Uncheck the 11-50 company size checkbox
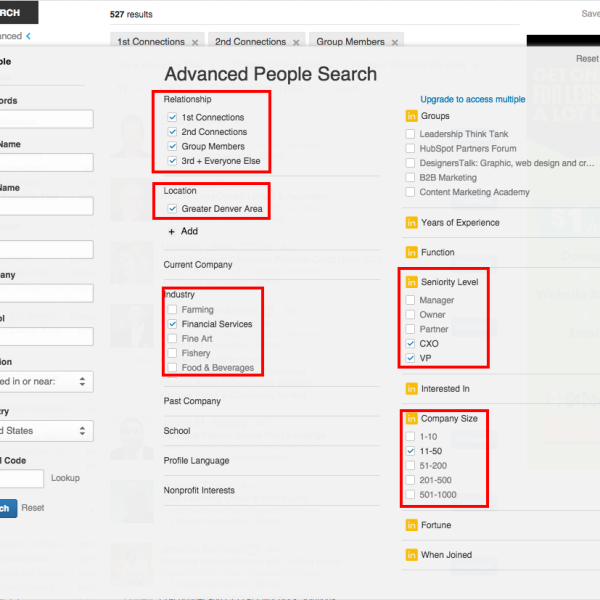Screen dimensions: 600x600 [410, 451]
